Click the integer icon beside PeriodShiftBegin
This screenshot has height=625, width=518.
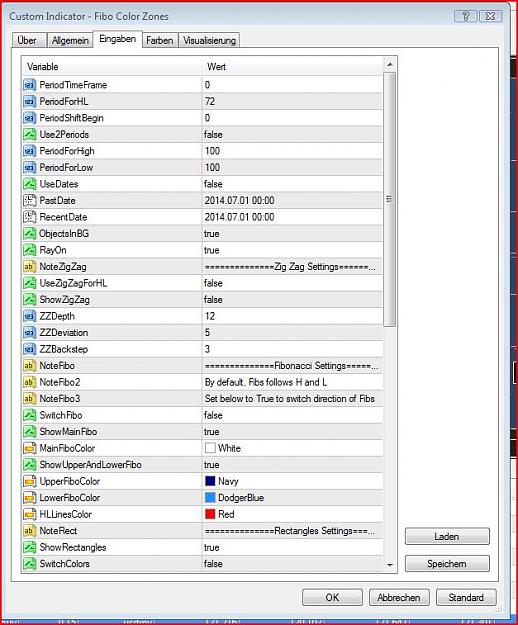[29, 118]
